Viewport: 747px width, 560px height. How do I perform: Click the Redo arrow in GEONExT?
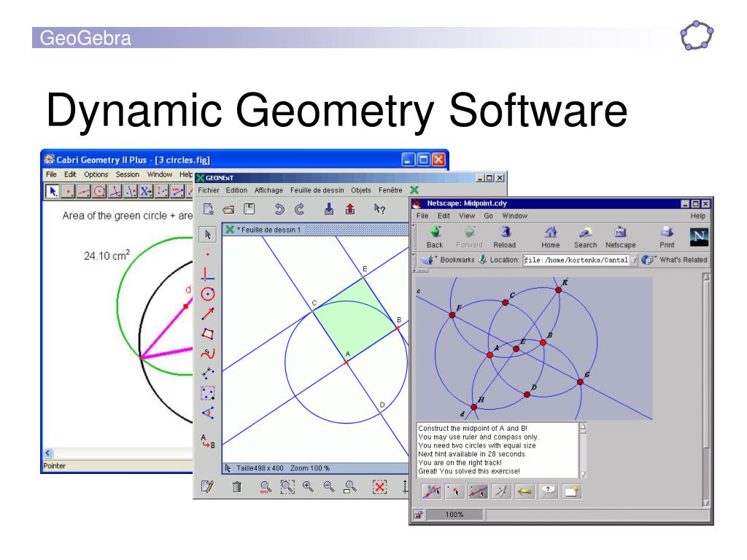pos(300,209)
